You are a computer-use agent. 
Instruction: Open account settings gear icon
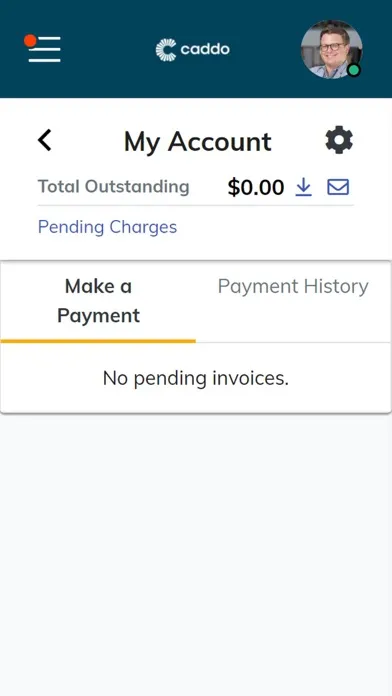(x=339, y=140)
